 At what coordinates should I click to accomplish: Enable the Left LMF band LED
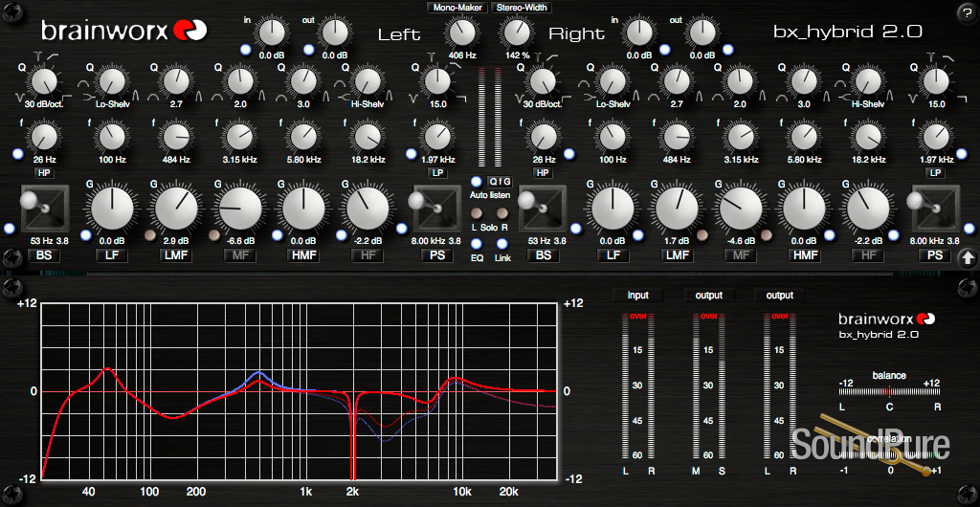click(x=149, y=235)
